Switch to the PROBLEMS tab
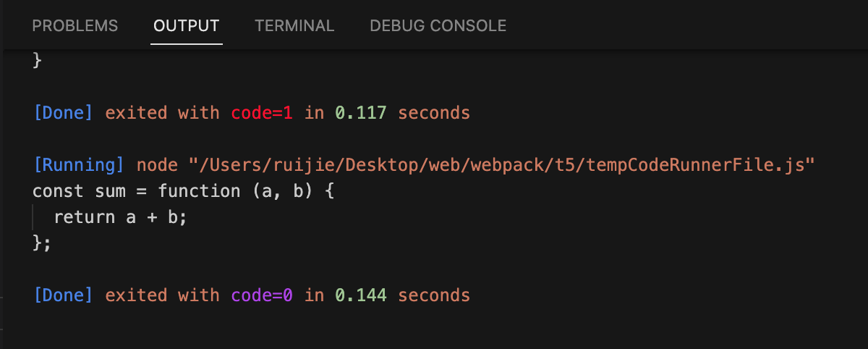Viewport: 868px width, 349px height. point(75,26)
